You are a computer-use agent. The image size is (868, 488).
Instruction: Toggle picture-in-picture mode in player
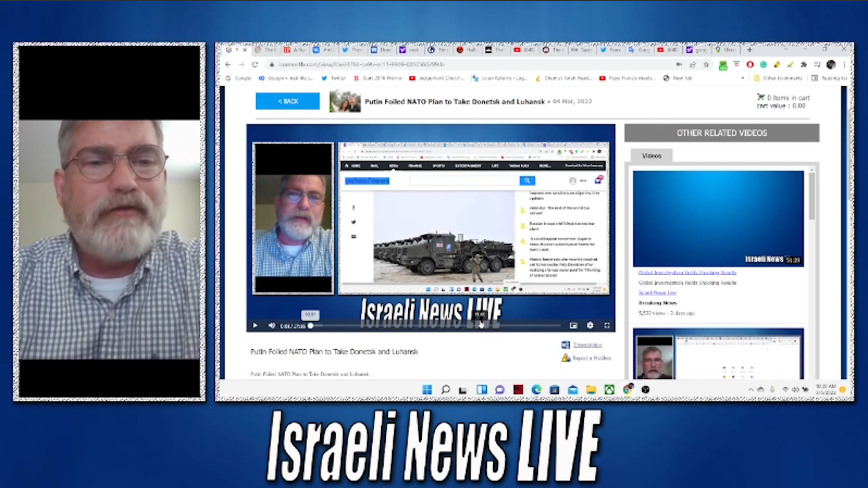[573, 326]
